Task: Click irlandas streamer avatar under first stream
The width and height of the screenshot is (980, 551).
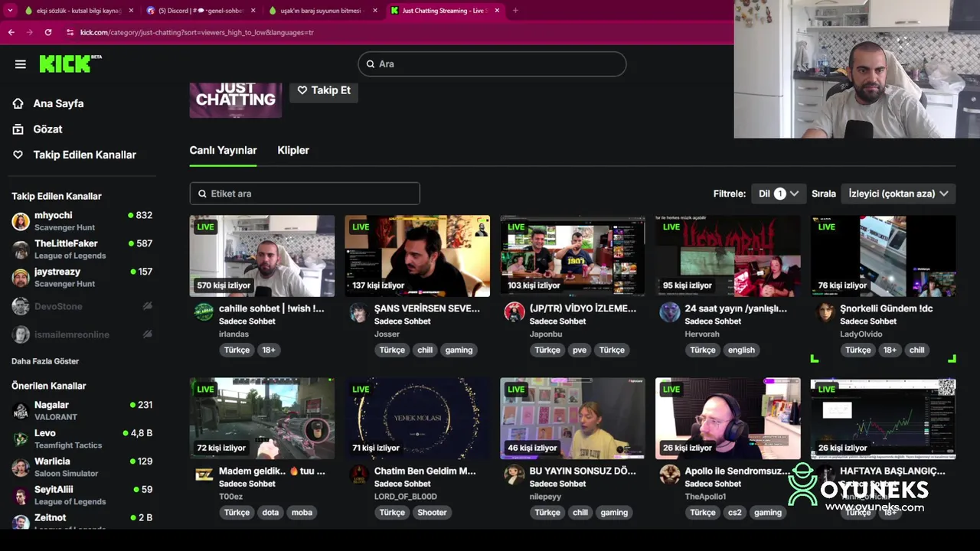Action: [x=204, y=312]
